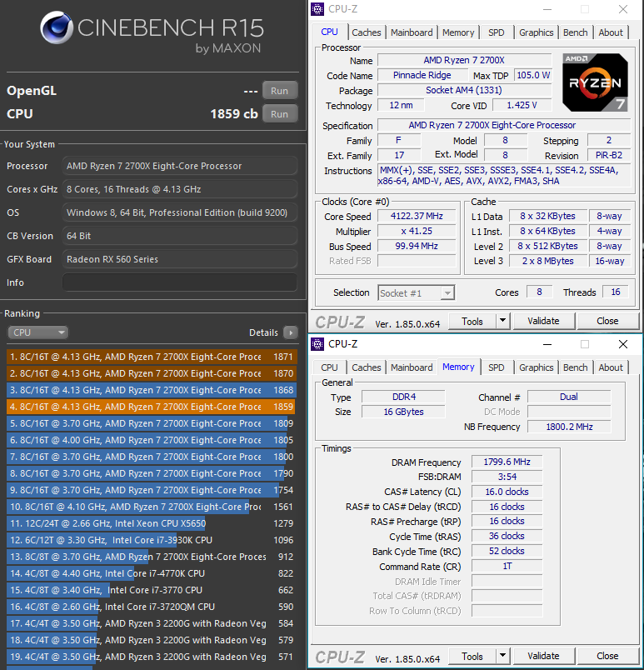
Task: Select Intel Core i7-3930K ranking entry
Action: 152,540
